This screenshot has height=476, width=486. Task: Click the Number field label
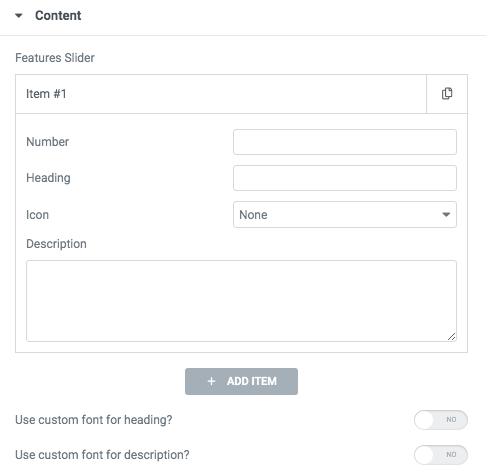pyautogui.click(x=47, y=142)
